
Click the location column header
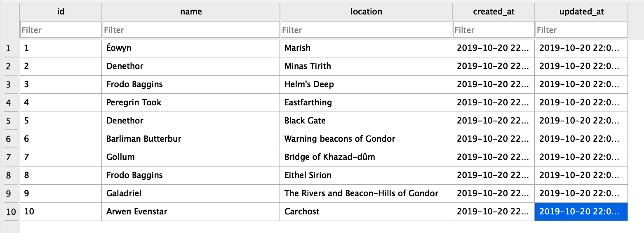tap(366, 12)
